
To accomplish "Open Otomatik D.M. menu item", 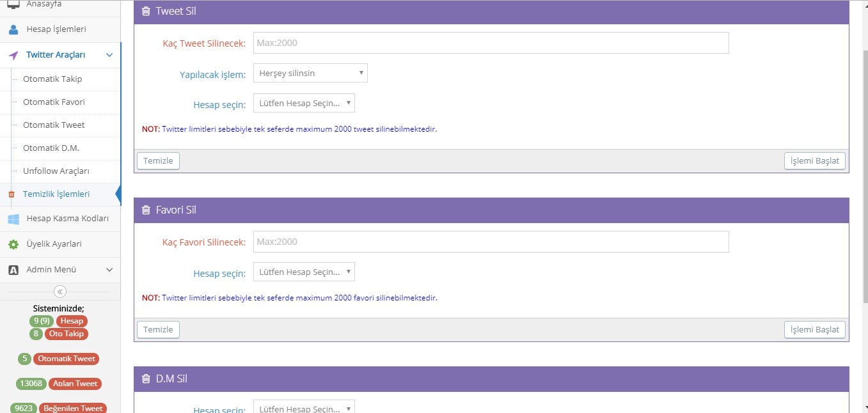I will 51,148.
